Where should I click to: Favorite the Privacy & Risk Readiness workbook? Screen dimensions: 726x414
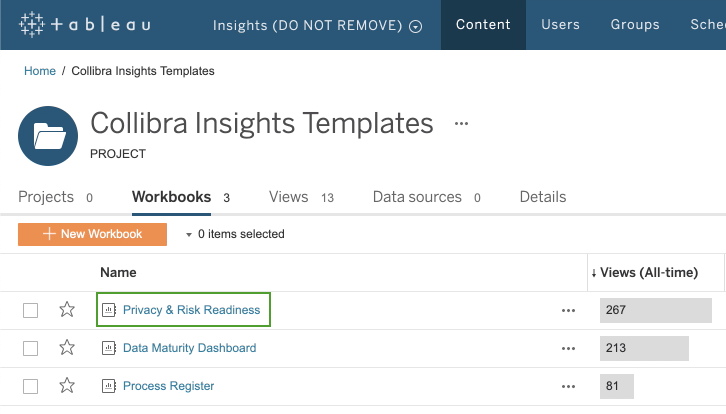67,310
